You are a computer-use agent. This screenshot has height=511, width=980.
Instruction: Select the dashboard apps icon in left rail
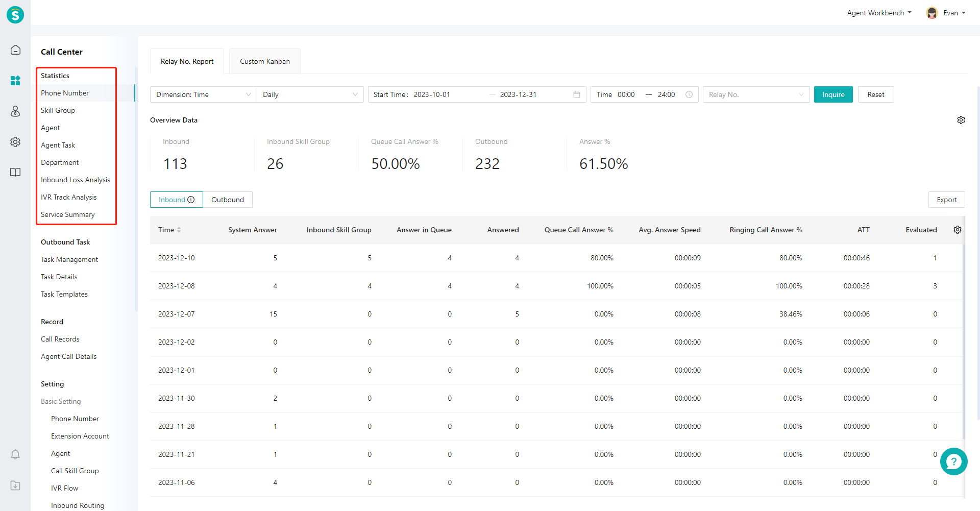coord(15,81)
